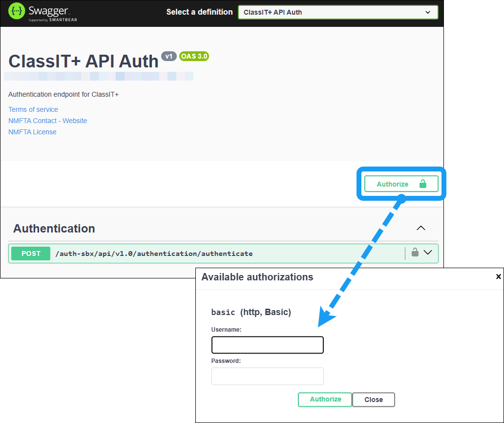The height and width of the screenshot is (423, 504).
Task: Click the lock icon on the authenticate endpoint row
Action: point(415,253)
